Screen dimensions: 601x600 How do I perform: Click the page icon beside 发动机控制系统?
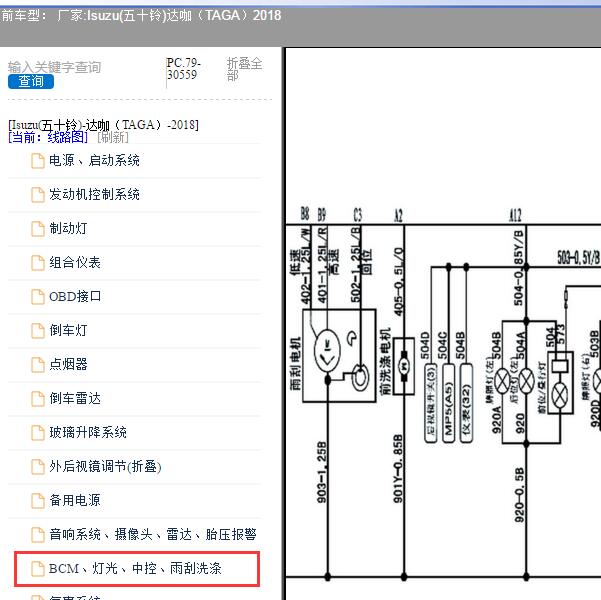pyautogui.click(x=38, y=195)
